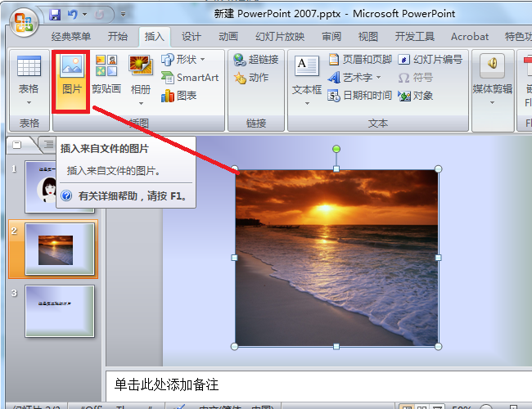Create a photo album with 相册
The height and width of the screenshot is (409, 532).
pos(141,74)
